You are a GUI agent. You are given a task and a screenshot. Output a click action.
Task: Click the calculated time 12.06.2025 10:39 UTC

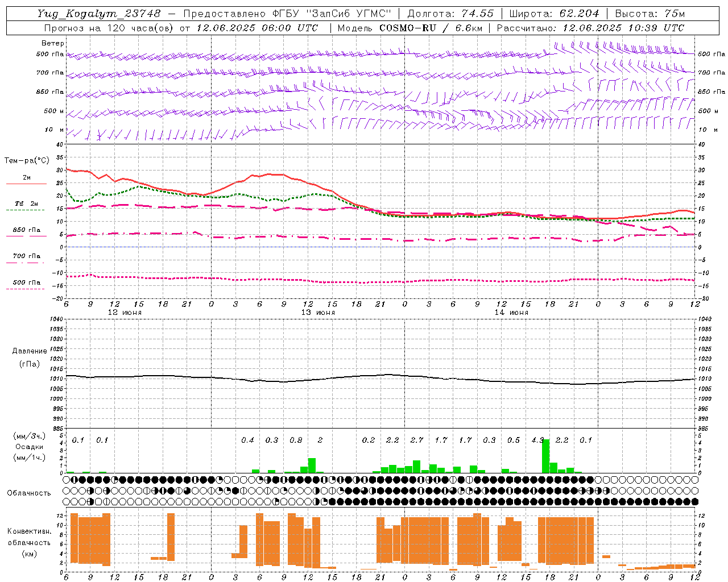[623, 28]
